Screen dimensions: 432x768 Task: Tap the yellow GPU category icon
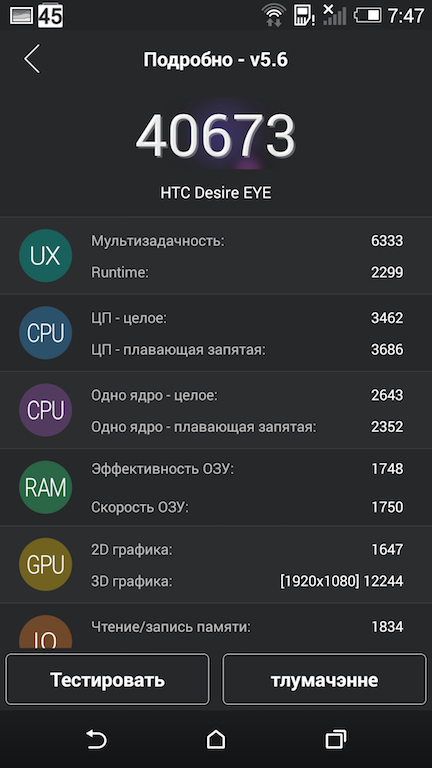pyautogui.click(x=46, y=564)
